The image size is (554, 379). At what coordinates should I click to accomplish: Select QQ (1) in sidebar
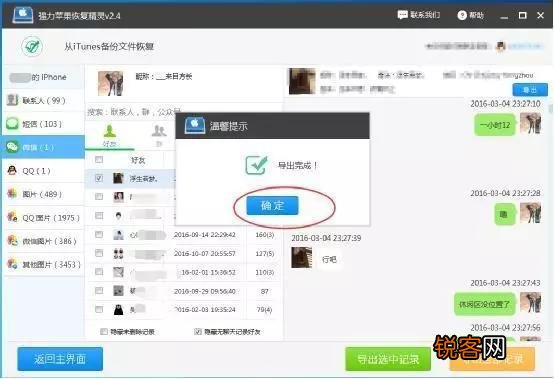coord(43,171)
